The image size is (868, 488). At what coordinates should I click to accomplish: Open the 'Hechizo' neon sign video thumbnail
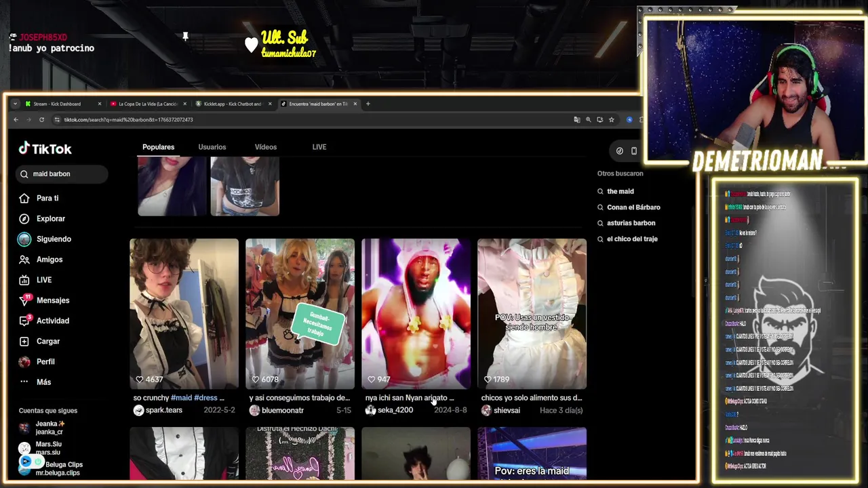300,453
